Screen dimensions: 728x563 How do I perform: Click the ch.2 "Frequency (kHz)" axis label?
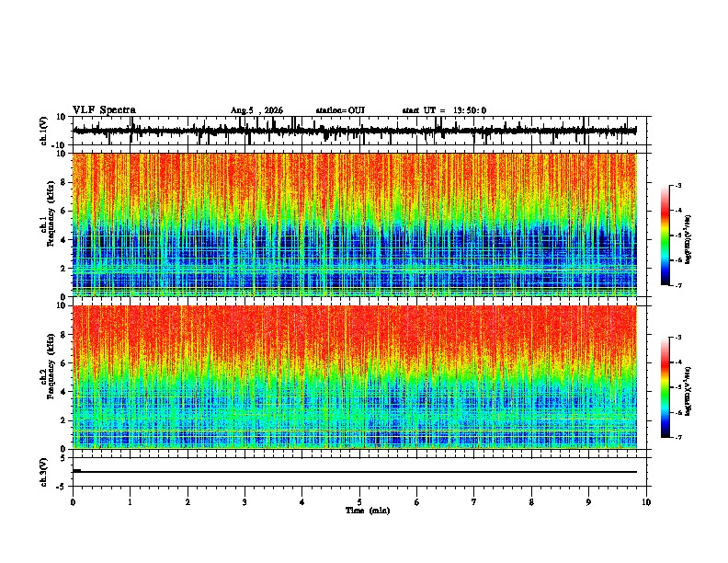tap(51, 366)
